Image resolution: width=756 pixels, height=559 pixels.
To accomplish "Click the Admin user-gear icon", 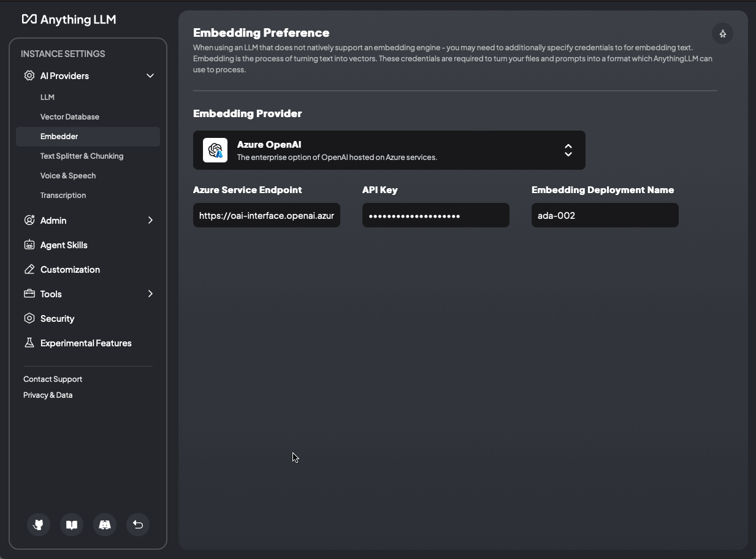I will click(29, 220).
